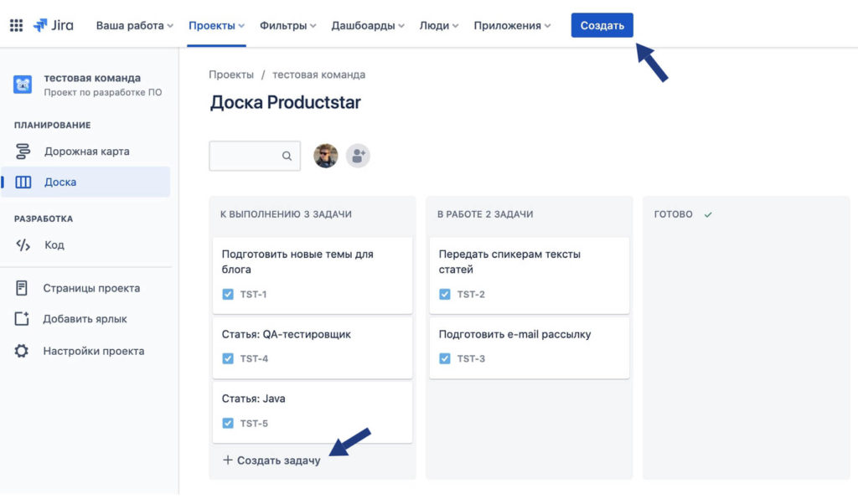Click the тестовая команда project avatar icon

23,85
